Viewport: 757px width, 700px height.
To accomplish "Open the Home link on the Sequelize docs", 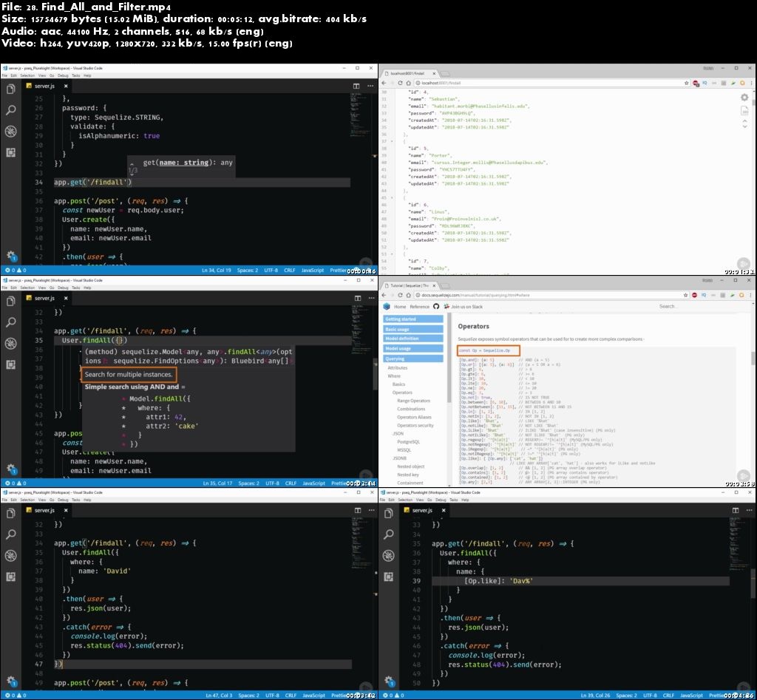I will coord(400,307).
